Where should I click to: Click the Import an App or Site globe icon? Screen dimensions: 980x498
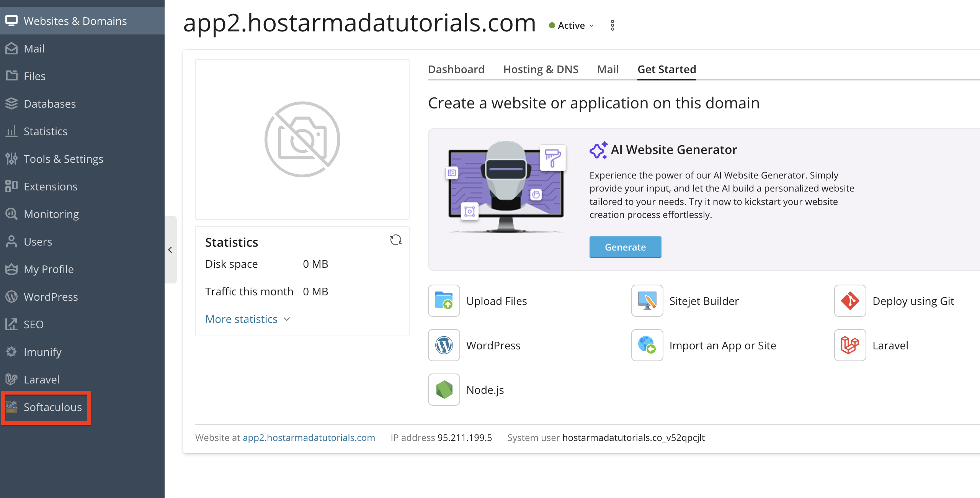click(647, 345)
